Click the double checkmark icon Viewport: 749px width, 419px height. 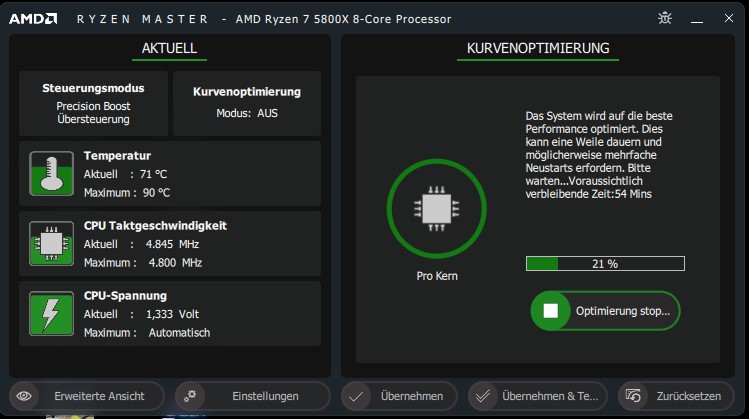[483, 396]
